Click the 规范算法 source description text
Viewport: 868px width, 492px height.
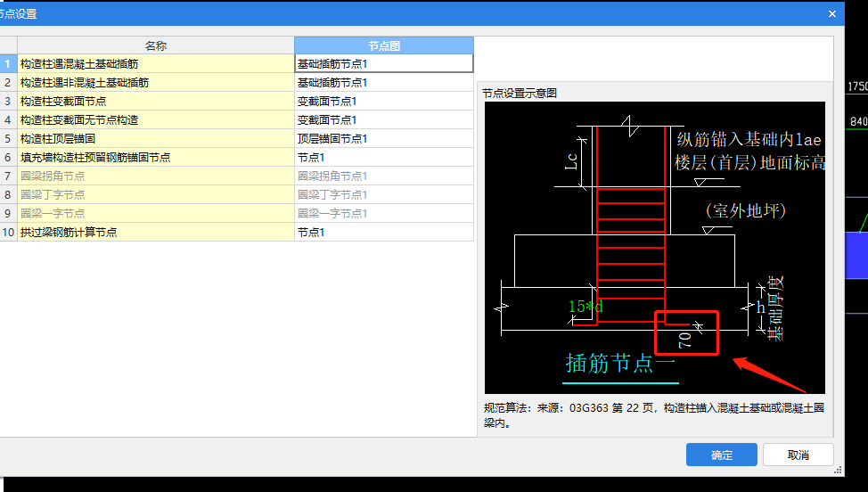point(654,415)
